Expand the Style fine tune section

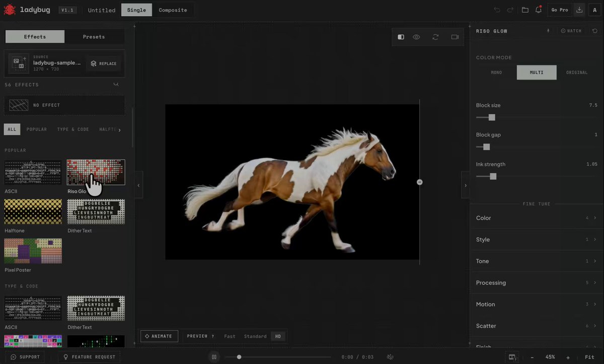pyautogui.click(x=537, y=240)
